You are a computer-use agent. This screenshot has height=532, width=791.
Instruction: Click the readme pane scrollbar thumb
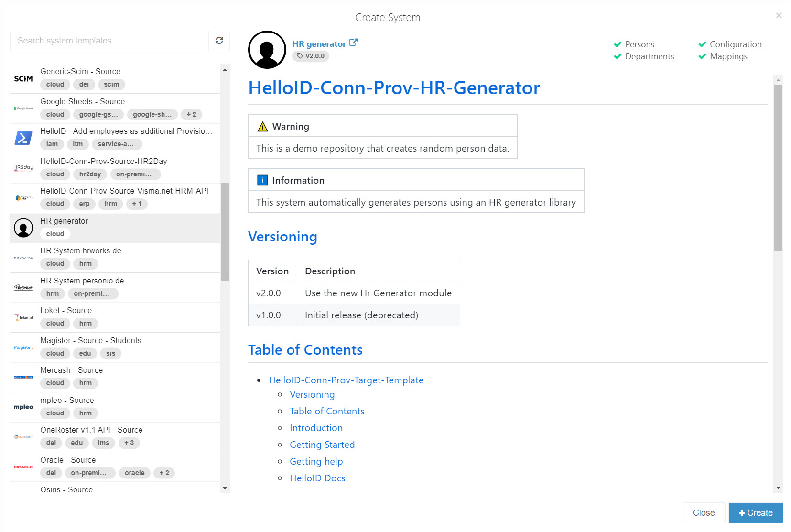tap(778, 168)
